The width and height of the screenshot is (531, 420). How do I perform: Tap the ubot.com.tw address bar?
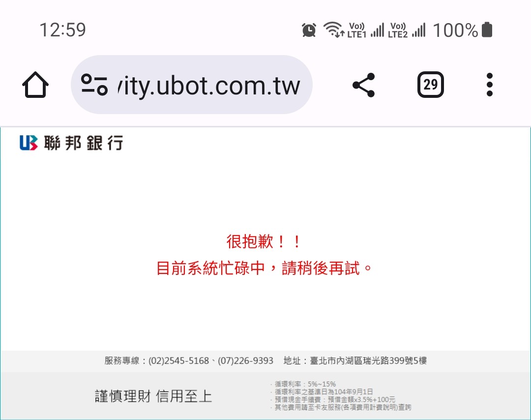click(191, 85)
